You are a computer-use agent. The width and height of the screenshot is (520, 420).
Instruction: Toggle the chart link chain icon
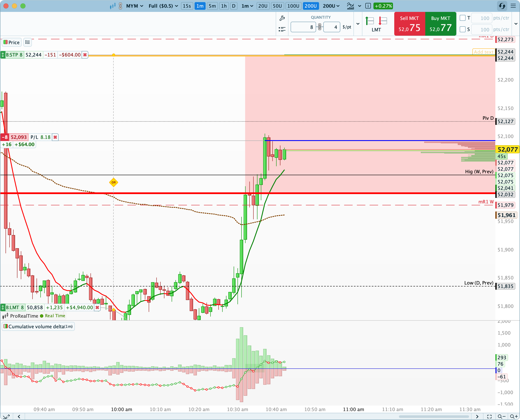pos(120,6)
